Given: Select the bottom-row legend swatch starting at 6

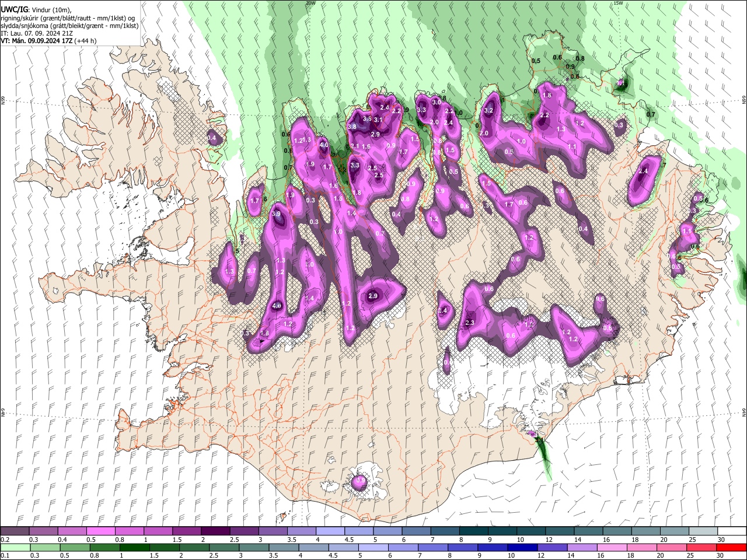Looking at the screenshot, I should click(403, 547).
